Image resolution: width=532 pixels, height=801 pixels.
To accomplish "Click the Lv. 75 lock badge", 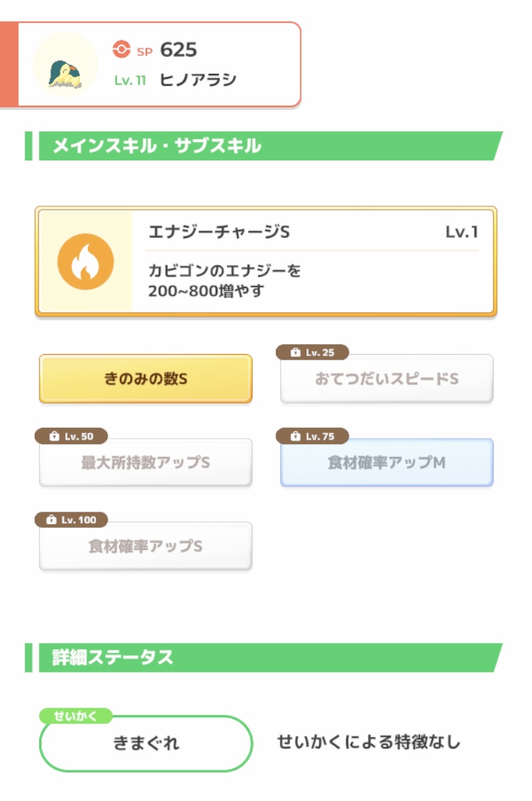I will (312, 436).
